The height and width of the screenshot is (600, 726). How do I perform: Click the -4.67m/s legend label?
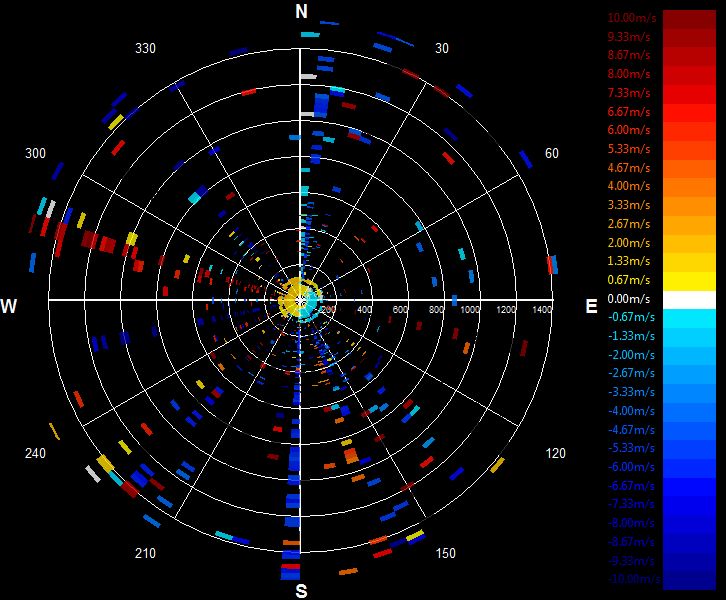click(631, 430)
